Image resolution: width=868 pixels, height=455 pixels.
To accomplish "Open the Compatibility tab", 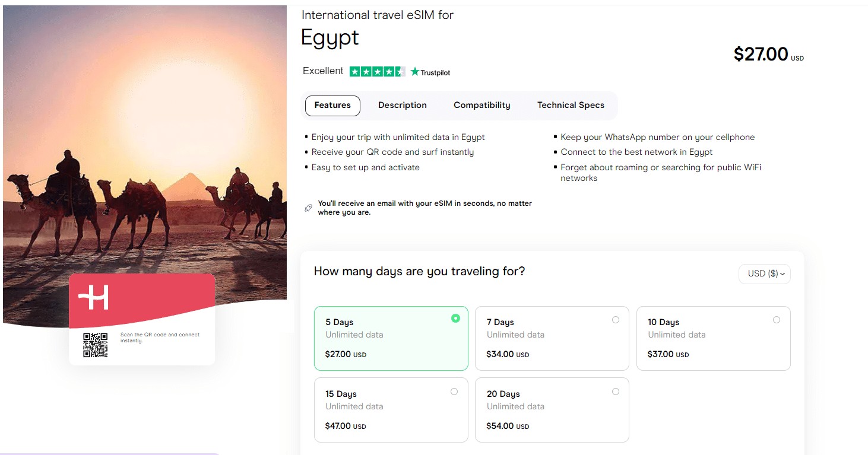I will (x=481, y=105).
